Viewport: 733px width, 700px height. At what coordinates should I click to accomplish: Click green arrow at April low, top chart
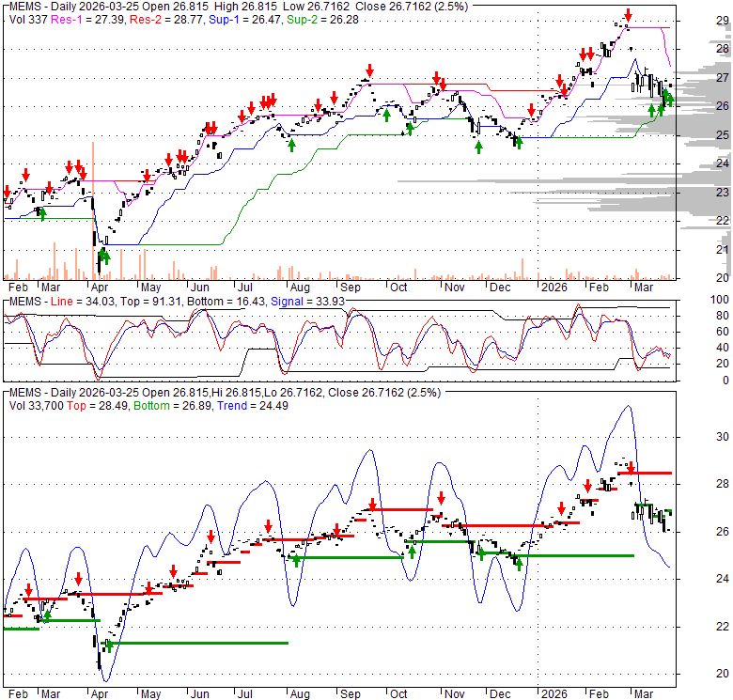click(103, 255)
